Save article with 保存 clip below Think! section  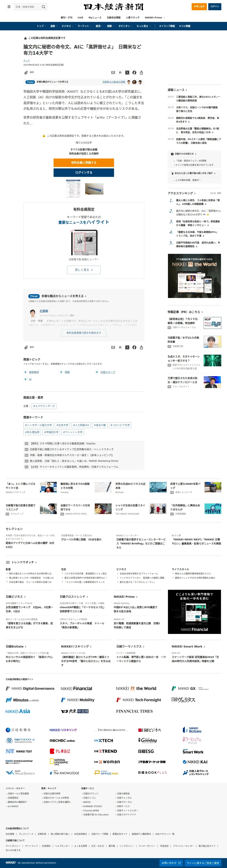[29, 347]
